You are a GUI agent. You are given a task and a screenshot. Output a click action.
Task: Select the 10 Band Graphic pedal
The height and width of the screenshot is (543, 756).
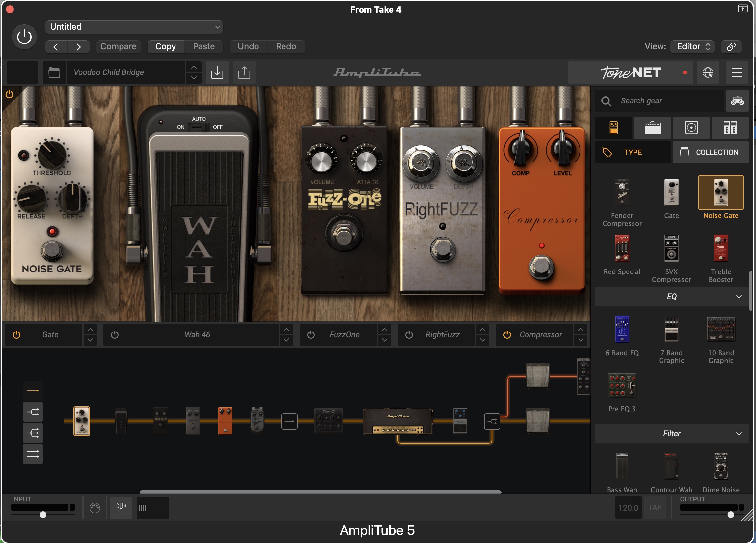721,329
